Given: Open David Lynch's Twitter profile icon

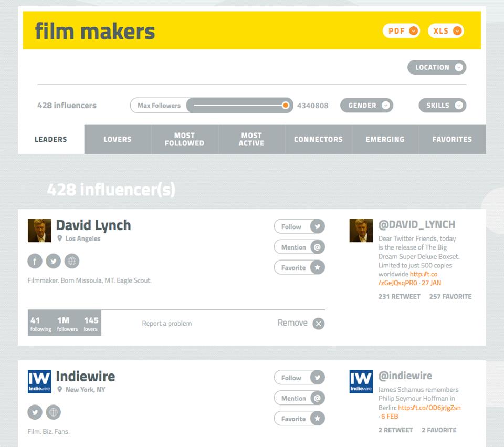Looking at the screenshot, I should point(53,261).
